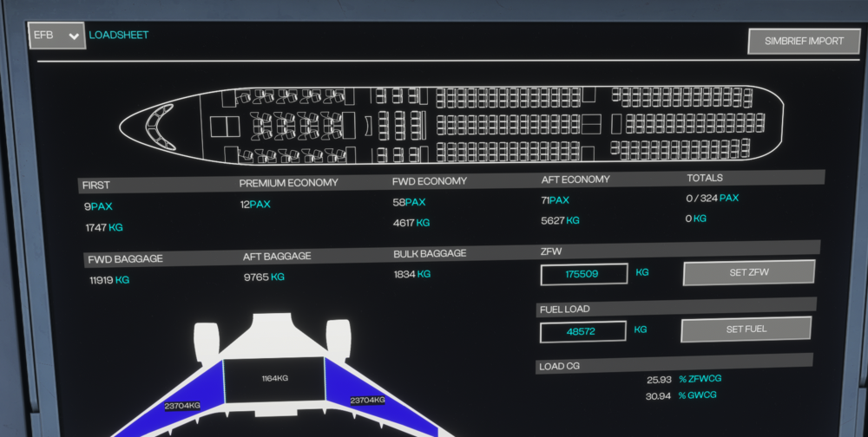Select the fuel load field showing 48572
868x437 pixels.
point(582,332)
